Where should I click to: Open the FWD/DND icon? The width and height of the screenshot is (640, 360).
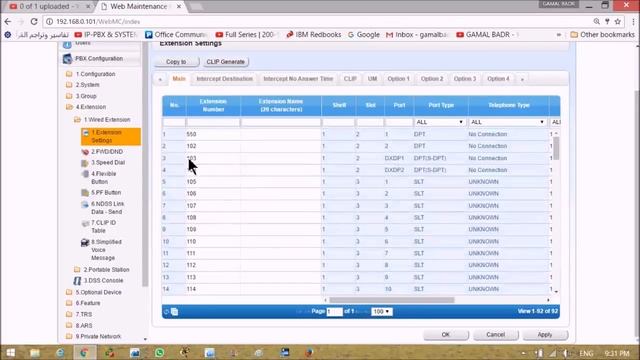(85, 152)
